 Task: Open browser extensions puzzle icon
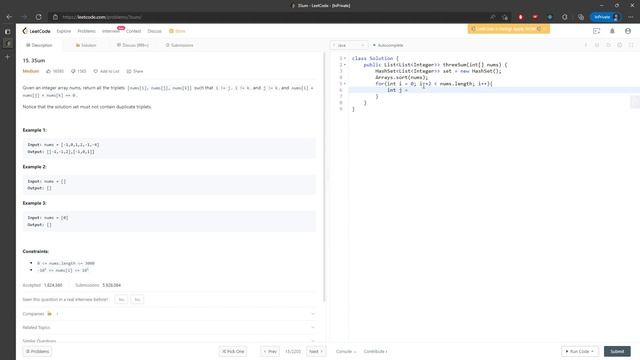564,17
